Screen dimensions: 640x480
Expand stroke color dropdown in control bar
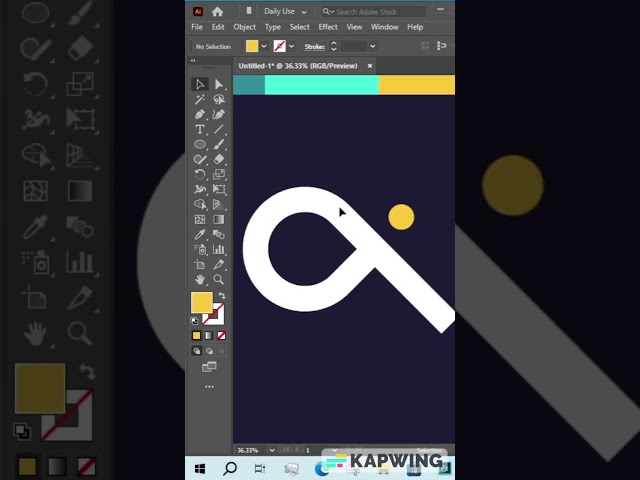(x=291, y=46)
